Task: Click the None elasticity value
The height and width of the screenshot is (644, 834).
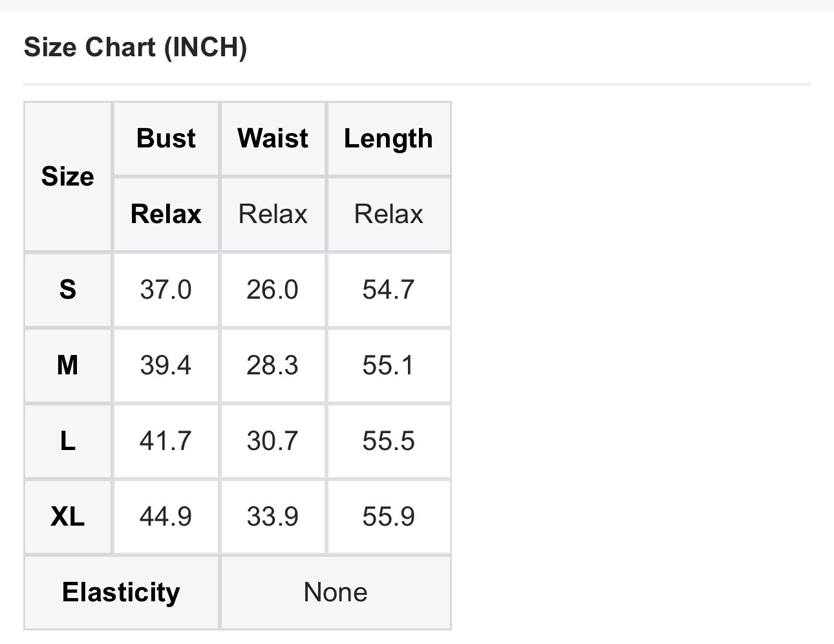Action: [336, 592]
